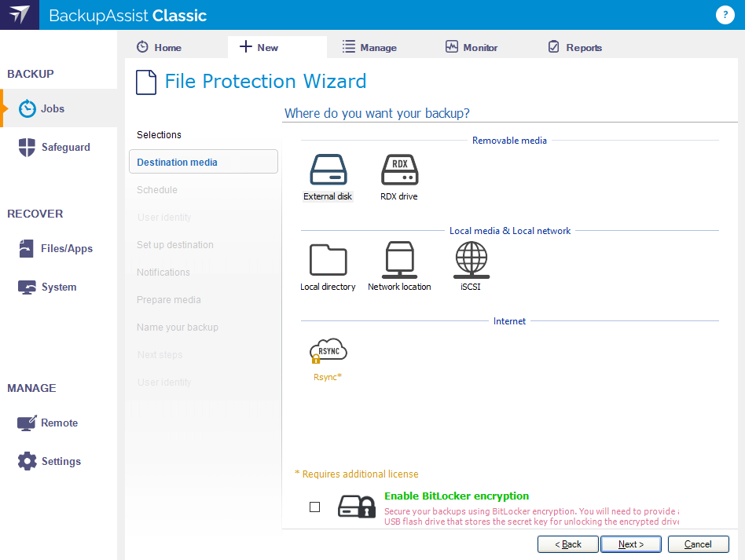This screenshot has height=560, width=745.
Task: Click the plus icon on New tab
Action: tap(246, 46)
